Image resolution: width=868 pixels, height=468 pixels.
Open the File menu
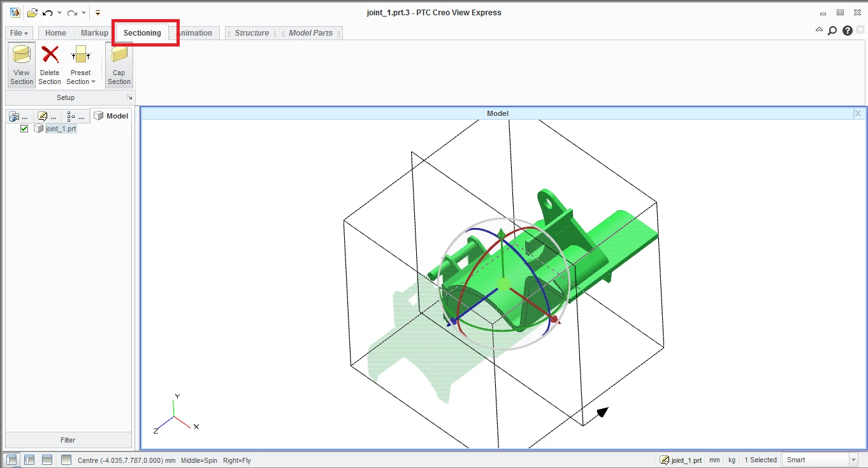[19, 33]
